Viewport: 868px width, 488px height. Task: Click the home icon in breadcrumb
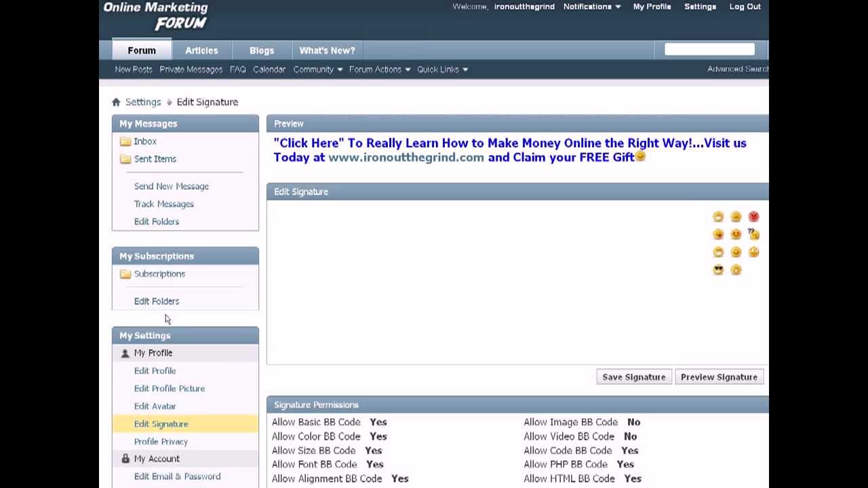[116, 102]
